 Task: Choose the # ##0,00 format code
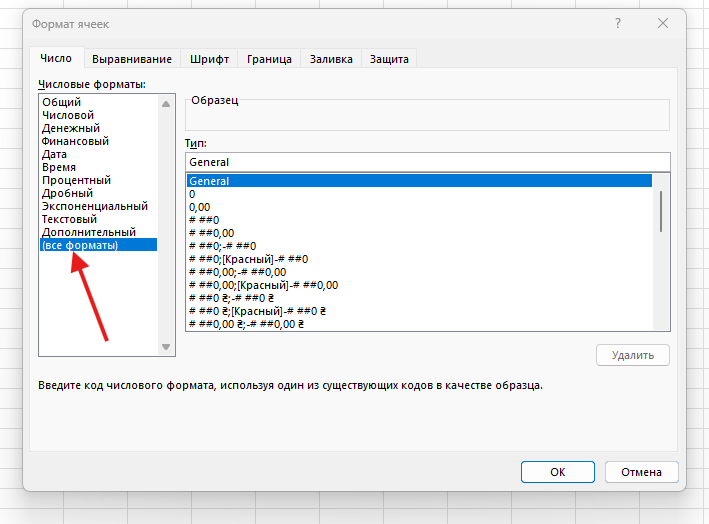[210, 233]
